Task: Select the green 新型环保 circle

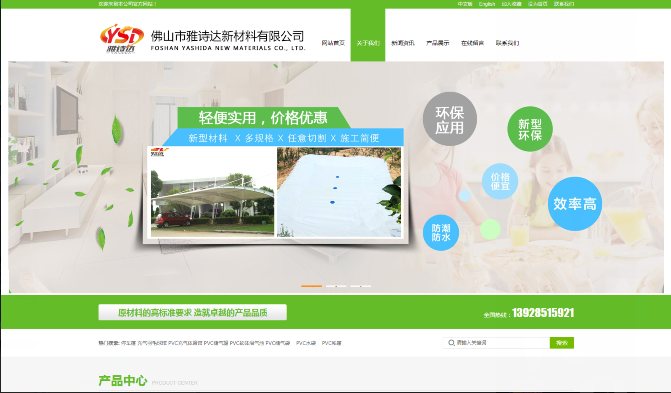Action: pos(530,129)
